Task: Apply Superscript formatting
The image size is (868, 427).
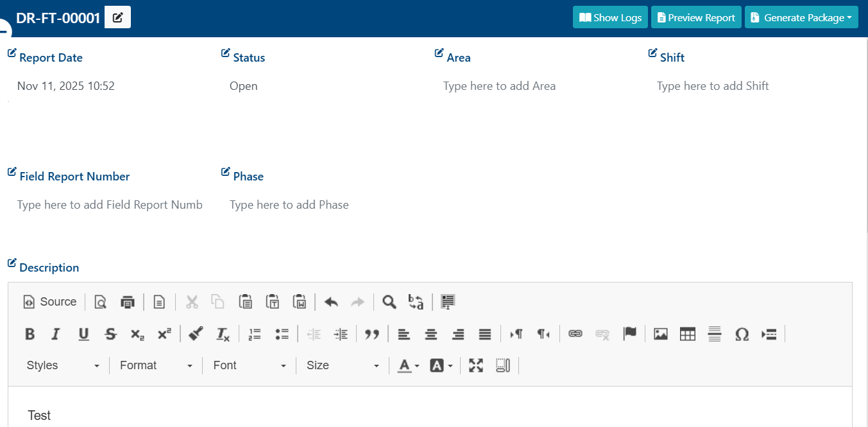Action: (x=164, y=334)
